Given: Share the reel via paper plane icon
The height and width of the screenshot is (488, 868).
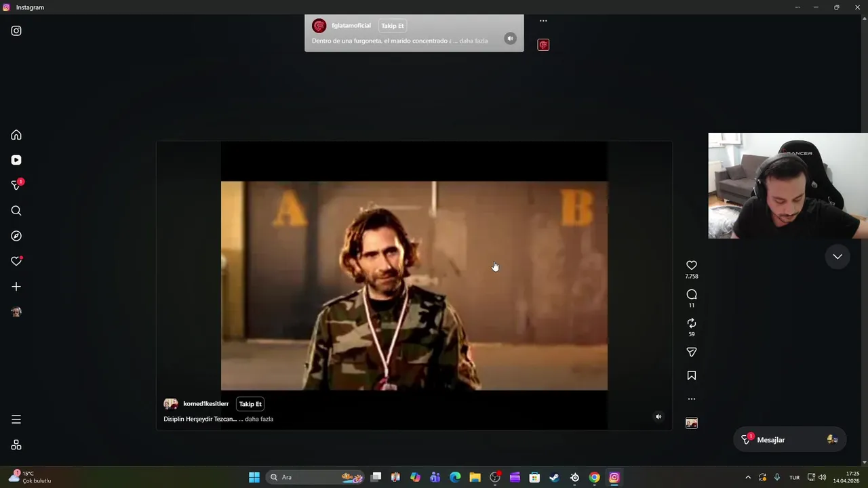Looking at the screenshot, I should [692, 352].
